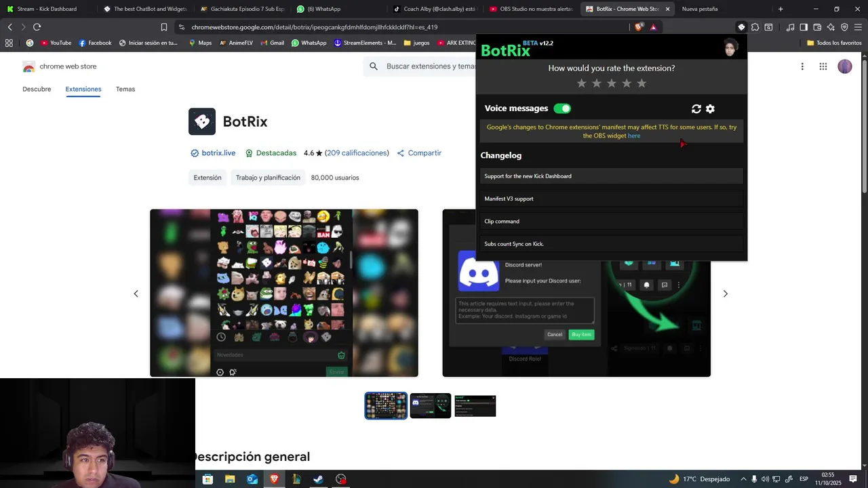
Task: Click the web store search field
Action: click(430, 66)
